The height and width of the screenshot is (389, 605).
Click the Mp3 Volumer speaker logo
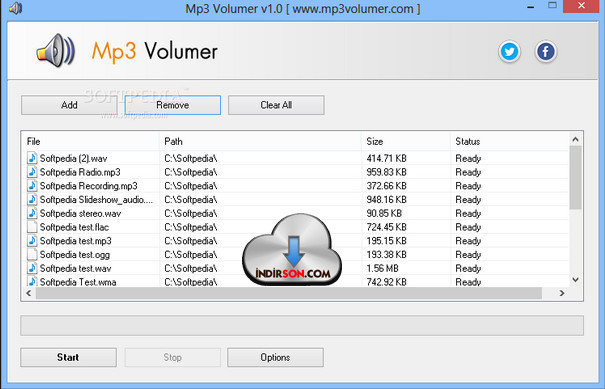56,51
